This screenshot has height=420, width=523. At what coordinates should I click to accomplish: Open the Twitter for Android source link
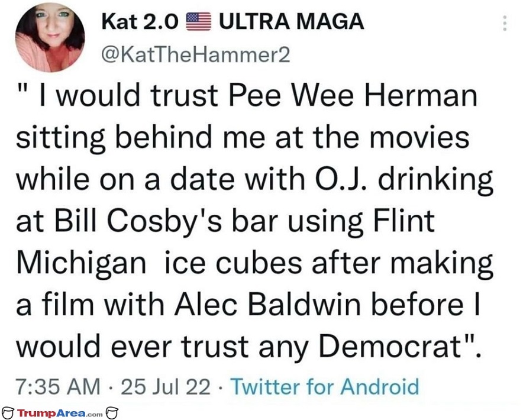click(x=325, y=387)
